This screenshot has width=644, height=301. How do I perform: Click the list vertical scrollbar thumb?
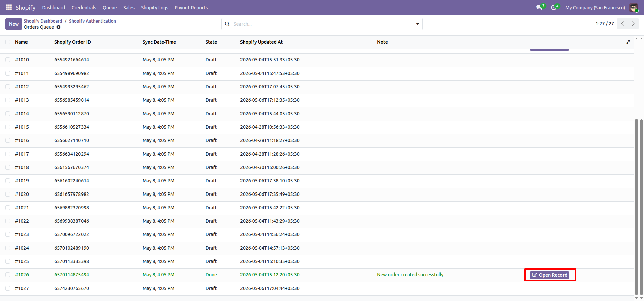click(637, 207)
